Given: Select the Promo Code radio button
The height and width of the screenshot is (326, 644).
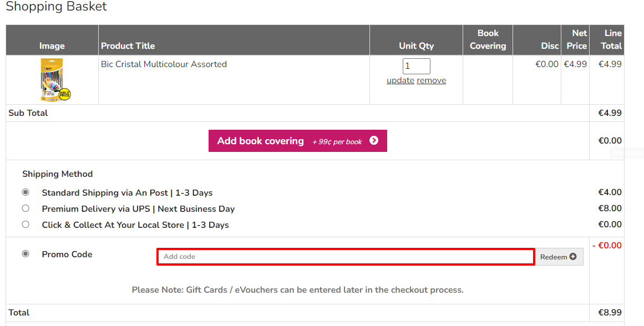Looking at the screenshot, I should 25,253.
